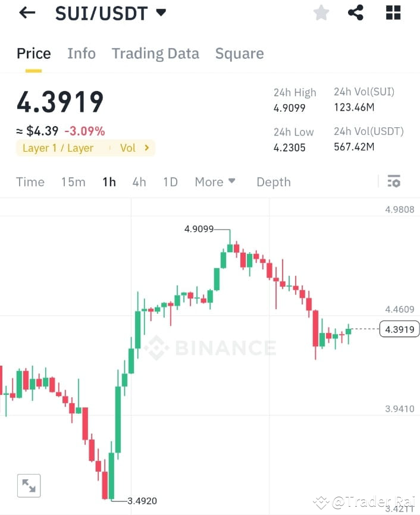Open the markets grid icon top right
This screenshot has width=420, height=515.
coord(393,12)
